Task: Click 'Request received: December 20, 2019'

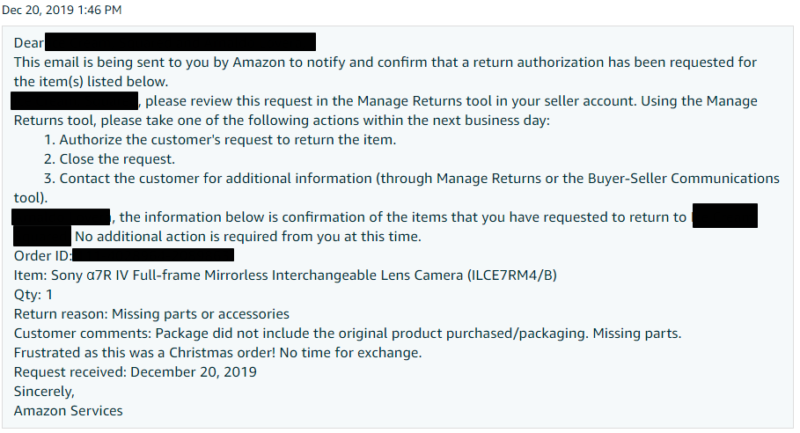Action: (135, 372)
